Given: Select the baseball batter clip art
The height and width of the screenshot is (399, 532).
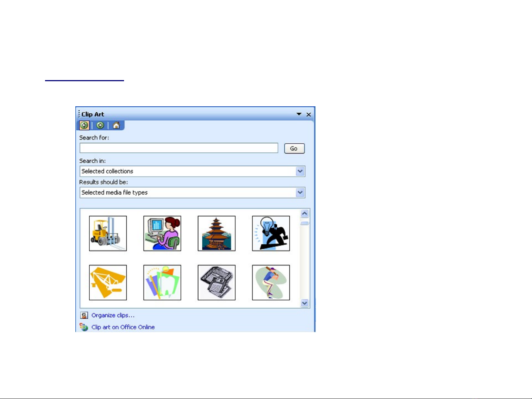Looking at the screenshot, I should click(x=271, y=283).
